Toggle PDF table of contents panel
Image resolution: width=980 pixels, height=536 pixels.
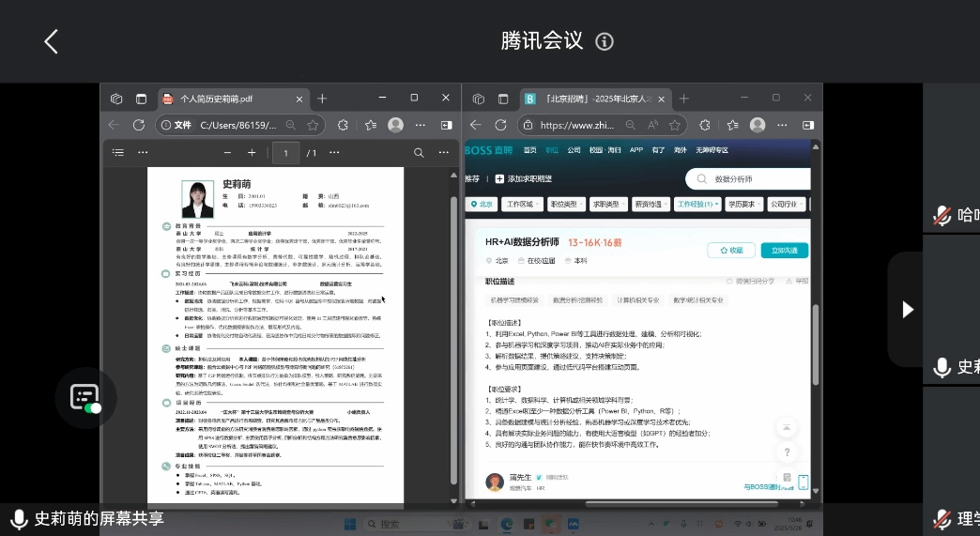tap(118, 152)
